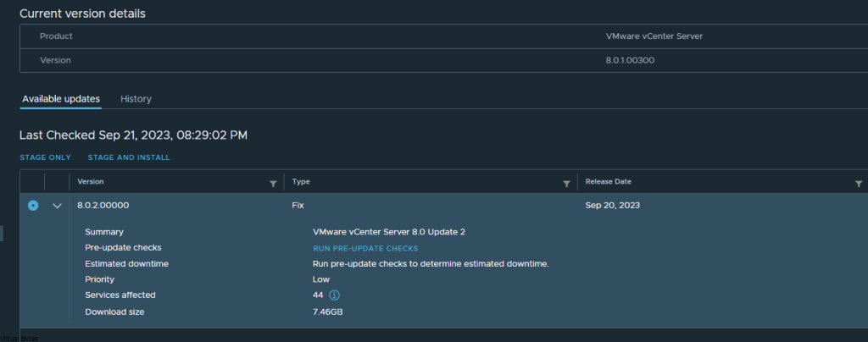The height and width of the screenshot is (342, 868).
Task: Click the Last Checked timestamp text
Action: (x=133, y=135)
